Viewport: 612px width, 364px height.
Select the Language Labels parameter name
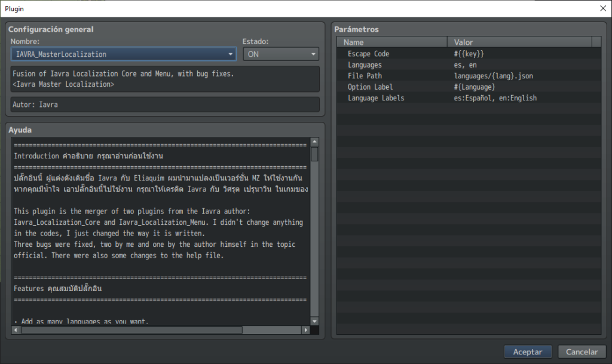tap(376, 98)
